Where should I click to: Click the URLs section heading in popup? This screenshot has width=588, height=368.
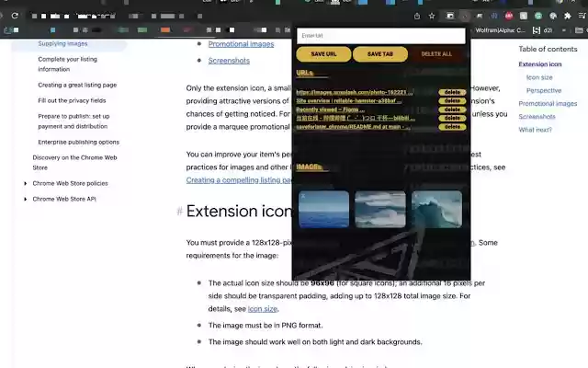304,73
